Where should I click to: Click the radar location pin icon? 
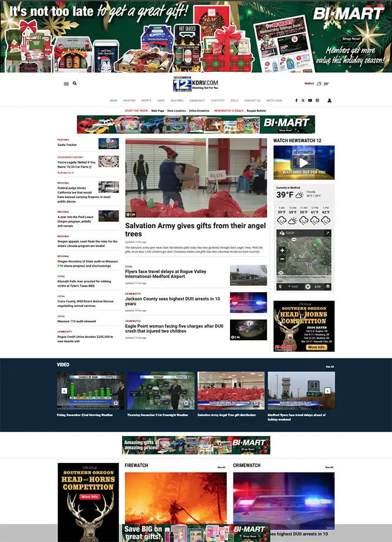(x=280, y=287)
